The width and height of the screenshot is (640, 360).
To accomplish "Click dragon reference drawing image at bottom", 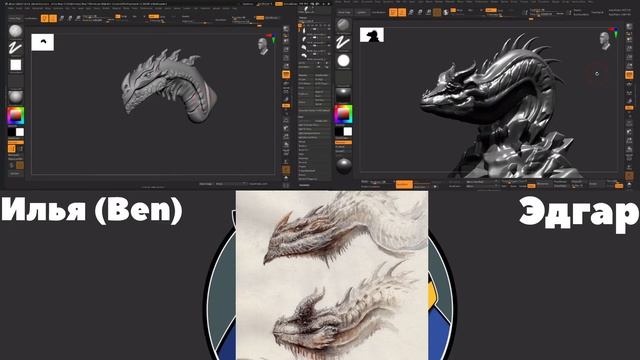I will 332,276.
